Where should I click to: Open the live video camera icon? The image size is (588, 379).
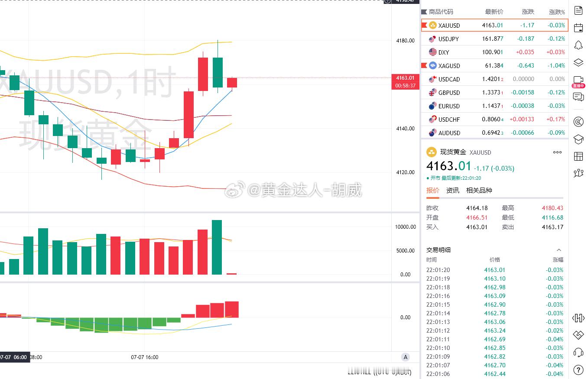pos(578,80)
